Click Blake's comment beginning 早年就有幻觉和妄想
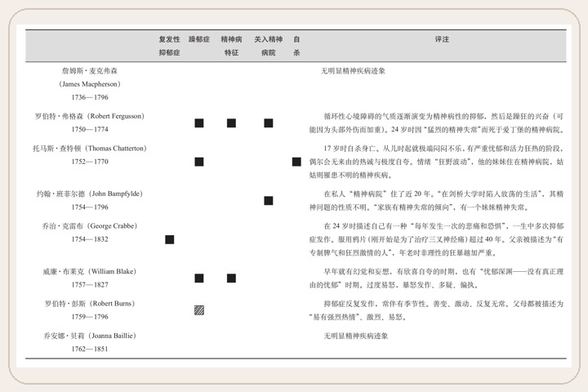 [x=436, y=278]
